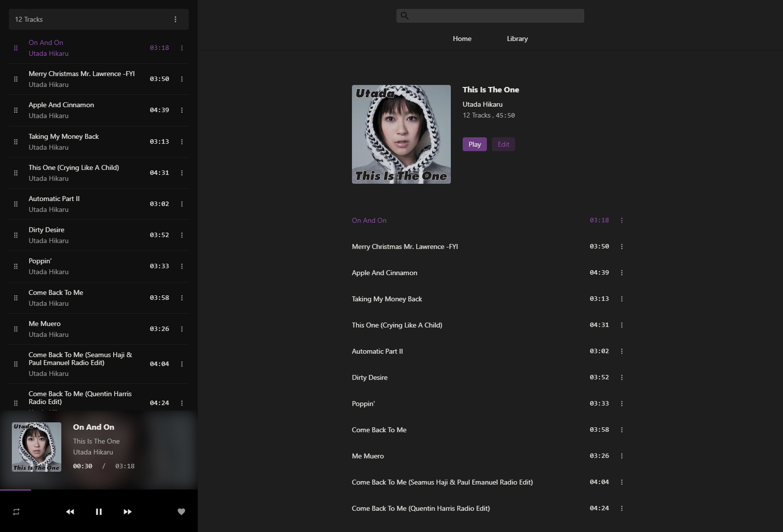Select Automatic Part II in album track list
This screenshot has width=783, height=532.
(x=377, y=351)
